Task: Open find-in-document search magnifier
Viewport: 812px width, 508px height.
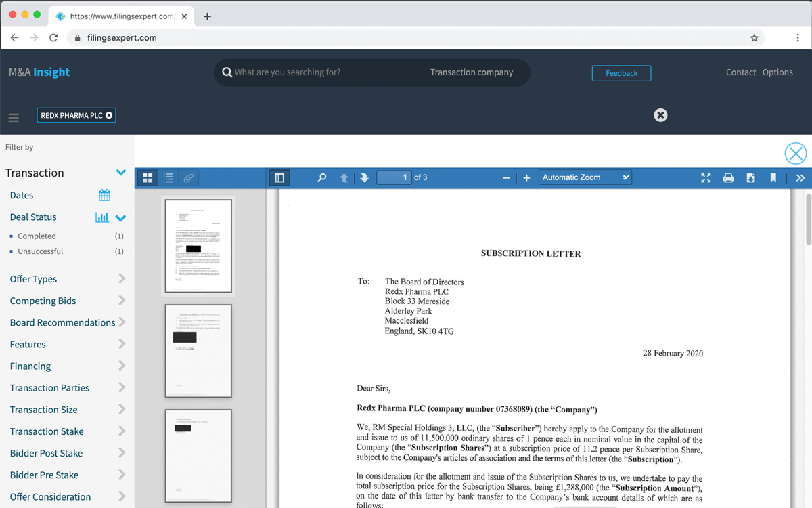Action: [x=322, y=177]
